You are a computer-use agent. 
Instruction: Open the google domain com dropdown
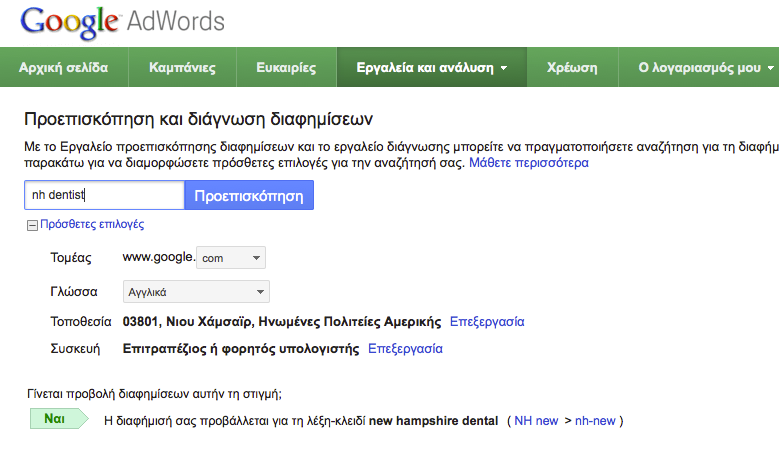coord(231,258)
